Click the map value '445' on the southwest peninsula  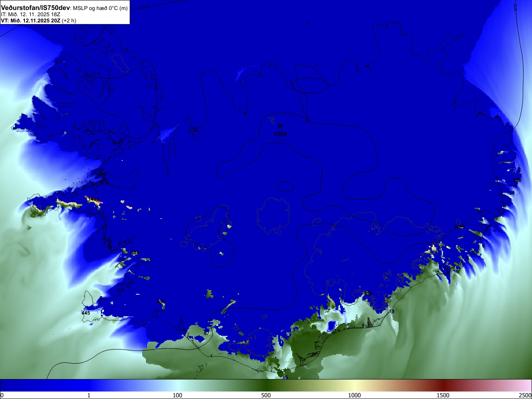coord(86,313)
